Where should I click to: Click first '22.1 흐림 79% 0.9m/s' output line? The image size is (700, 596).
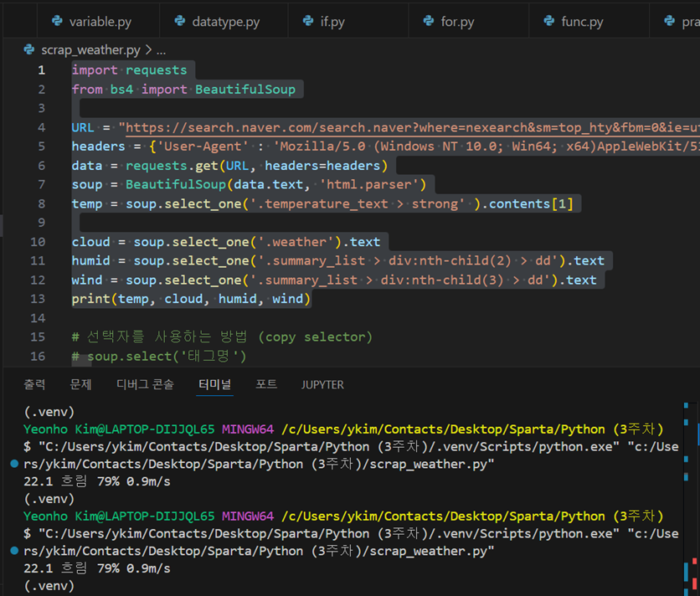97,481
